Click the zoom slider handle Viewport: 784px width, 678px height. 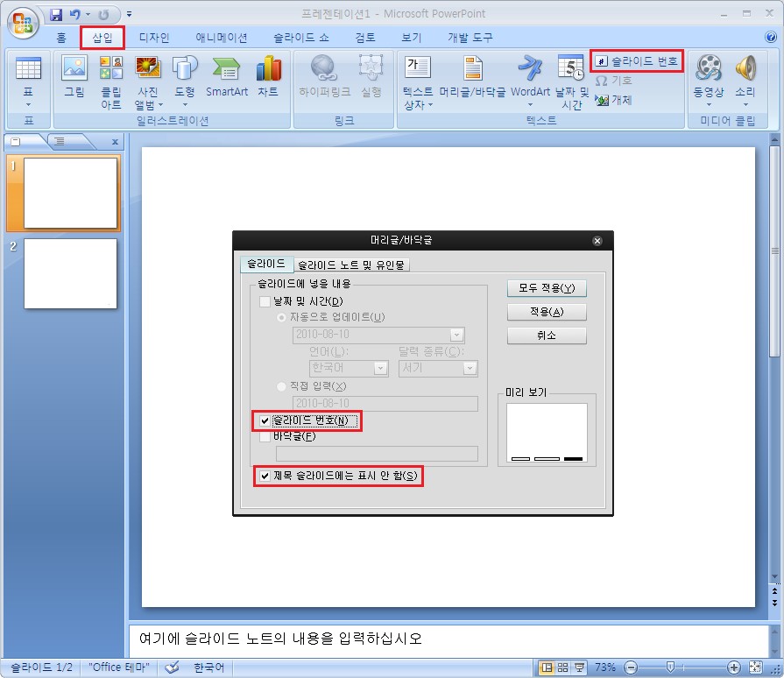tap(670, 667)
